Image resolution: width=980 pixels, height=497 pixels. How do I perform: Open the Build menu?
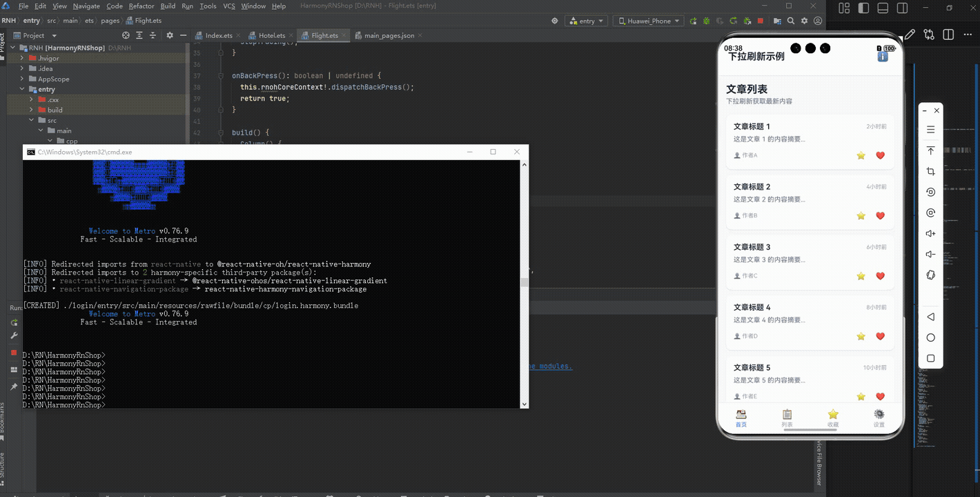168,6
